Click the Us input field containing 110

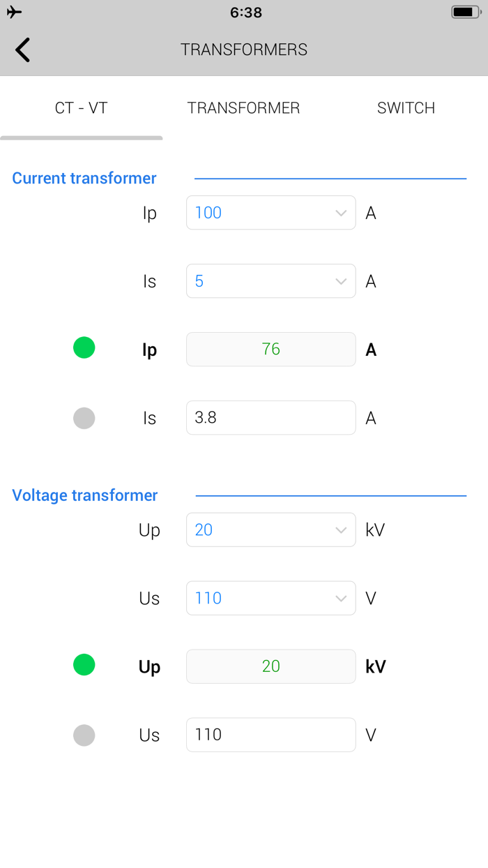[270, 735]
